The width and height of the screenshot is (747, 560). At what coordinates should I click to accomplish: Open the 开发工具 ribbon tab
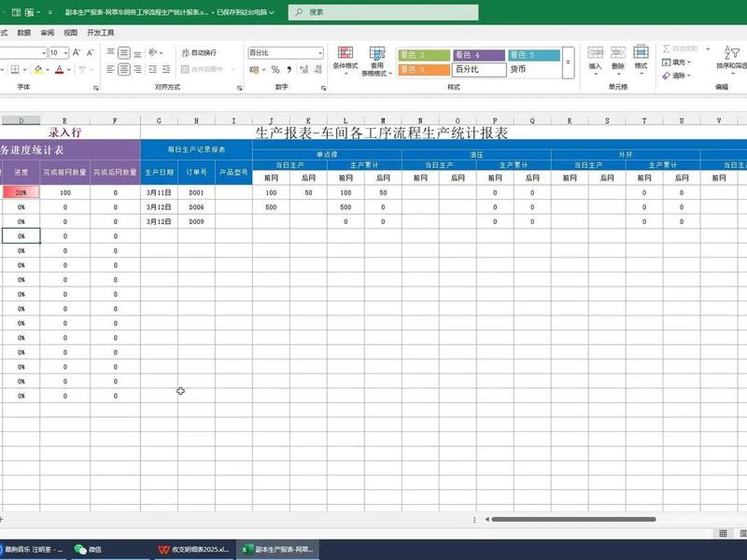click(101, 33)
